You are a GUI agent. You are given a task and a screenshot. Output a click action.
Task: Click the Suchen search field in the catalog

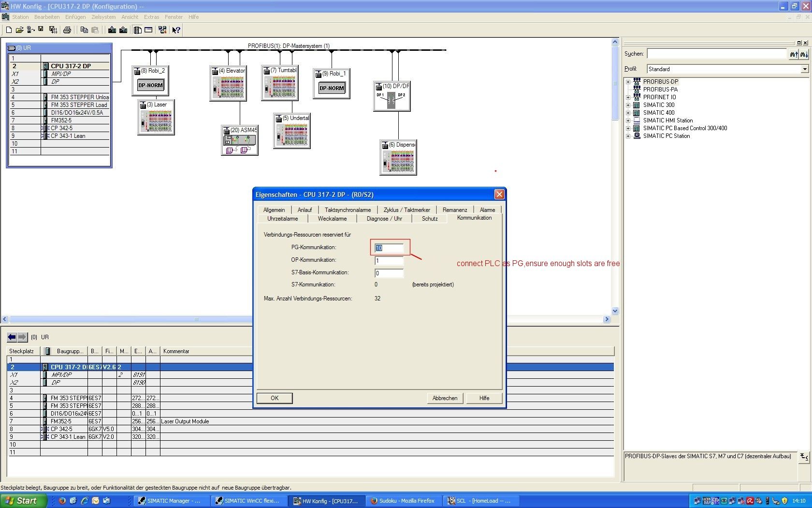click(717, 54)
